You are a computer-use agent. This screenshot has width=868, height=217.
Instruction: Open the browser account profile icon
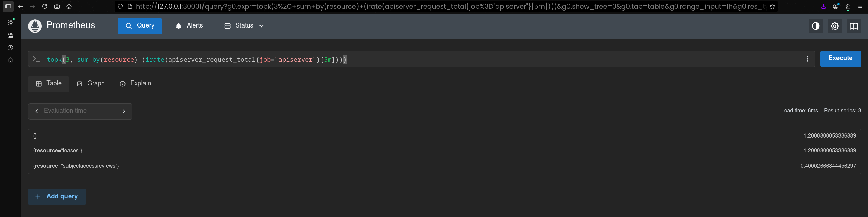(x=836, y=6)
